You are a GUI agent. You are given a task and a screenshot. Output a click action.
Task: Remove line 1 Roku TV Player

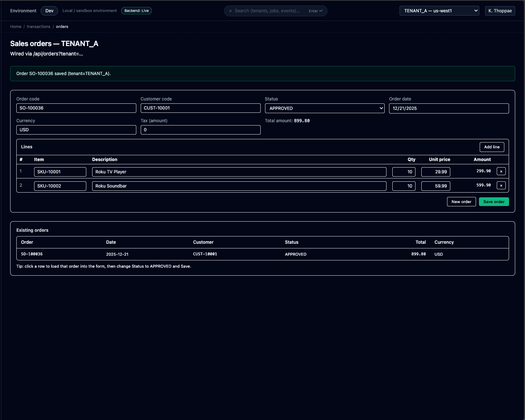pos(501,172)
